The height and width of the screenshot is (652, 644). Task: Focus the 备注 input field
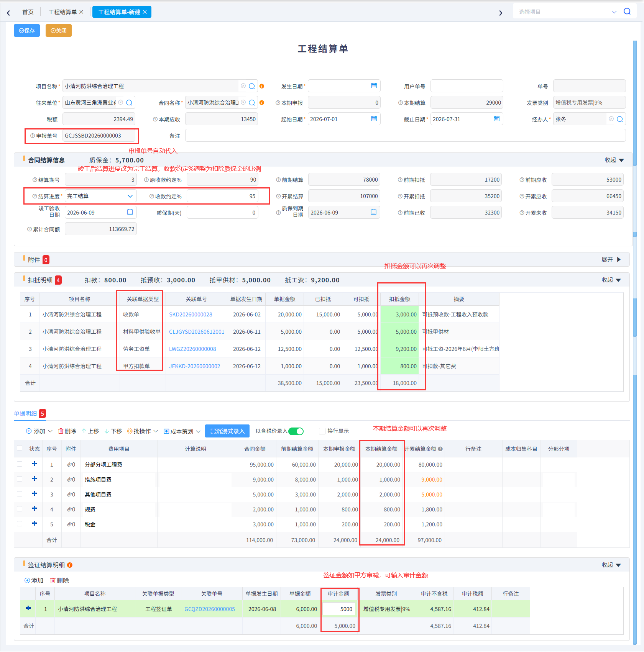(x=405, y=136)
